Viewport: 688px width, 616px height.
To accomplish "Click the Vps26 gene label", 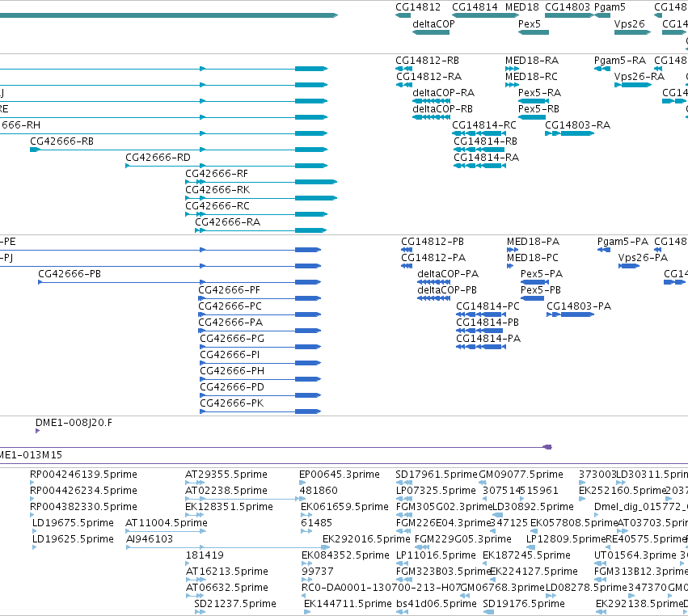I will 629,24.
